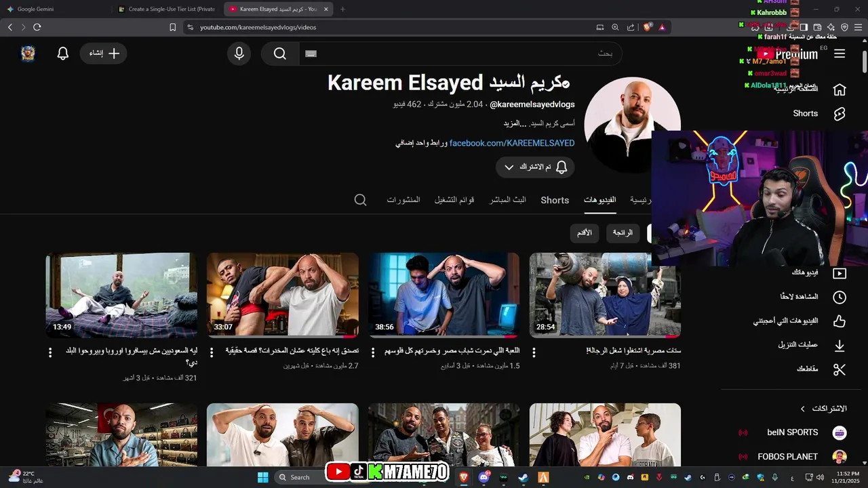Toggle the browser sidebar panel
868x488 pixels.
pyautogui.click(x=804, y=27)
